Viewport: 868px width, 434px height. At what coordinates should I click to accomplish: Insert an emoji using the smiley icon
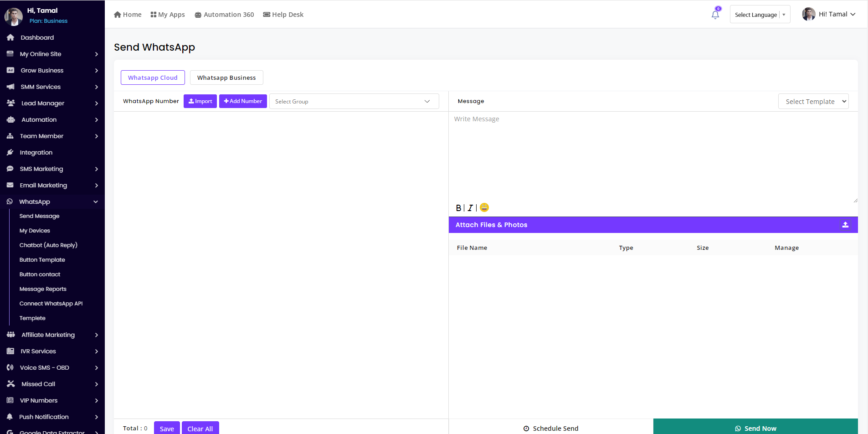coord(484,207)
